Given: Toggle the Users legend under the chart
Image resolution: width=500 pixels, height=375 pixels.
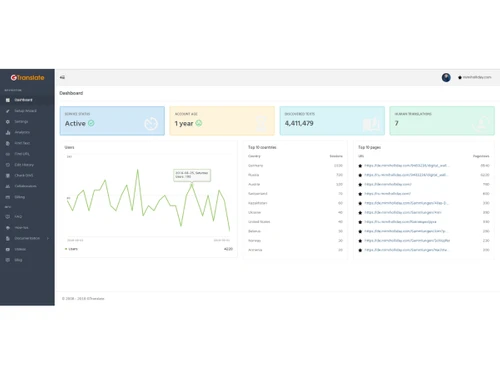Looking at the screenshot, I should [71, 249].
